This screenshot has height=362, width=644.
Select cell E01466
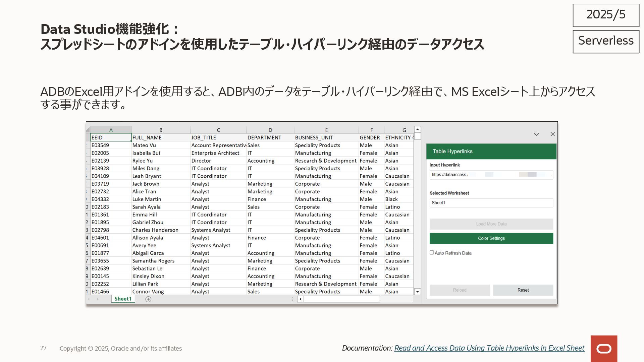pyautogui.click(x=111, y=291)
